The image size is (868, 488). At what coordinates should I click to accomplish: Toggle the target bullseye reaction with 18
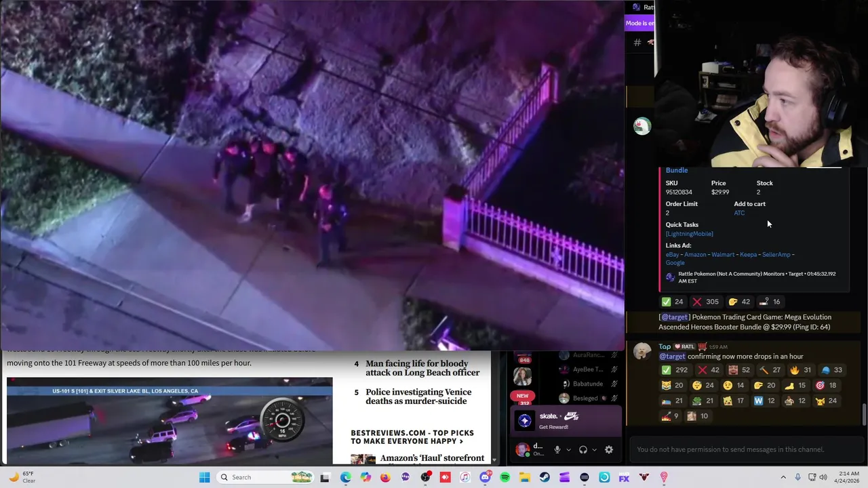(x=826, y=385)
